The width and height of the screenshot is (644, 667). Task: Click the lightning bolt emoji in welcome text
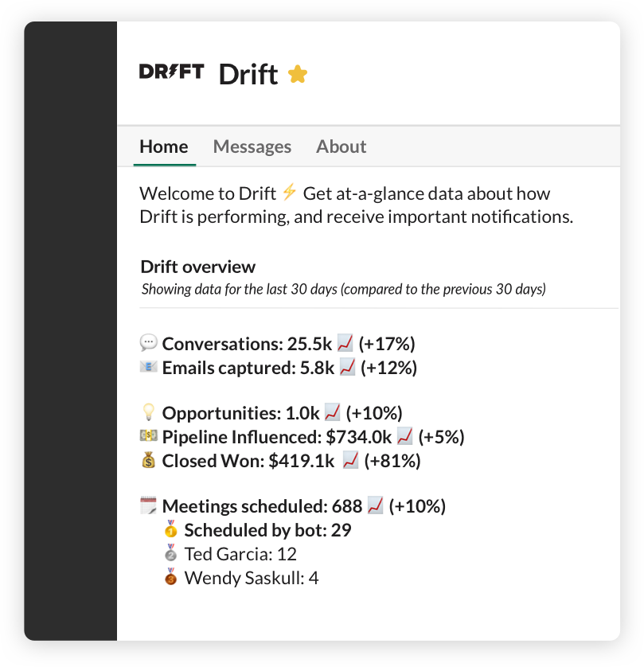click(x=289, y=192)
